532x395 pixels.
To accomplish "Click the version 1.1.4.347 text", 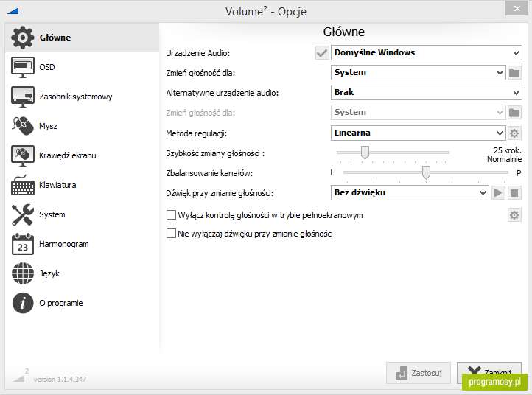I will 60,379.
